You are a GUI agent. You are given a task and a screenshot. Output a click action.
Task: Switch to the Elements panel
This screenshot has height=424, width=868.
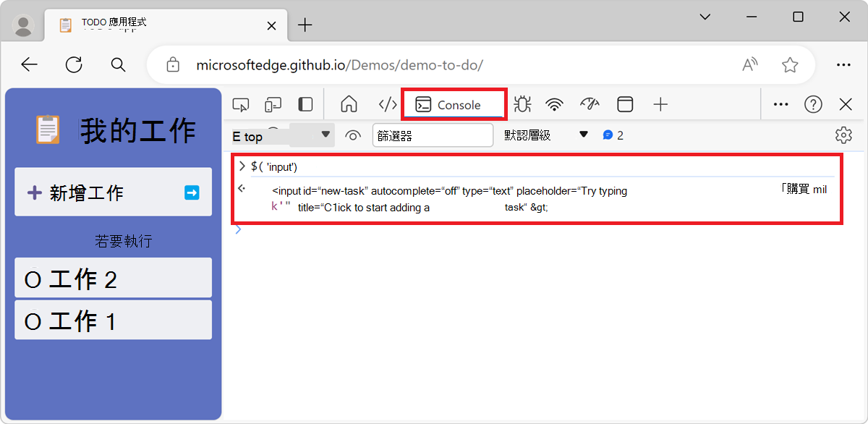[386, 103]
